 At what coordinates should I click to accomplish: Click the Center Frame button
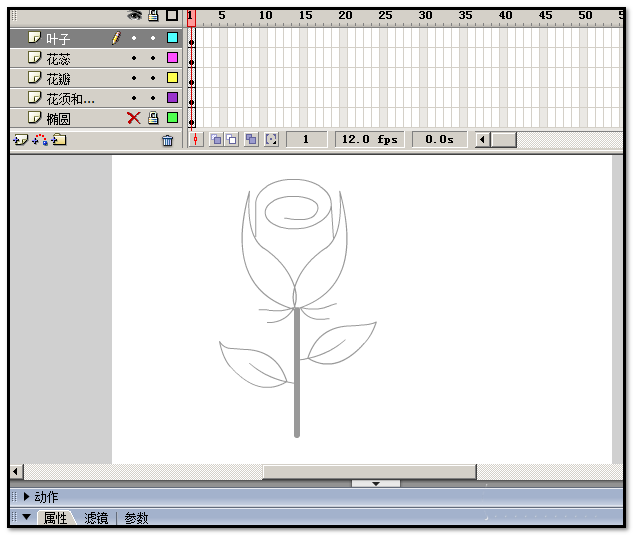pos(196,140)
